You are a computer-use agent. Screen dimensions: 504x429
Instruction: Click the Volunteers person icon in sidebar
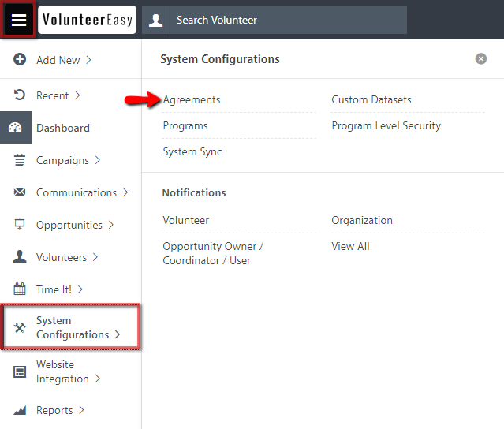pos(20,256)
